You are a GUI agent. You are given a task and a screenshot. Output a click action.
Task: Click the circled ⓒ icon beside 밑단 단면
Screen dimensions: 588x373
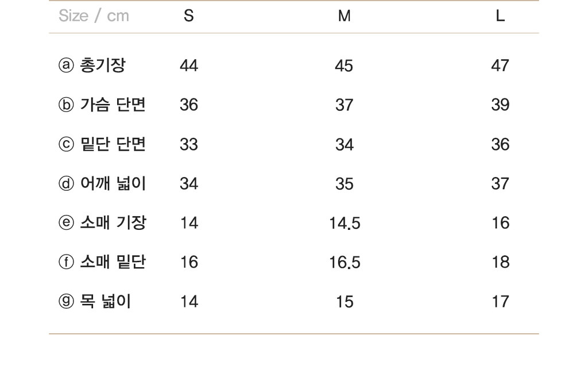[66, 144]
